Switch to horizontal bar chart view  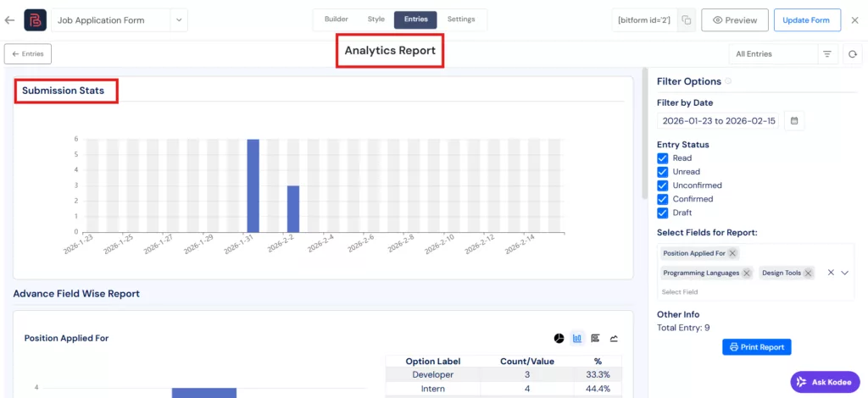click(596, 339)
